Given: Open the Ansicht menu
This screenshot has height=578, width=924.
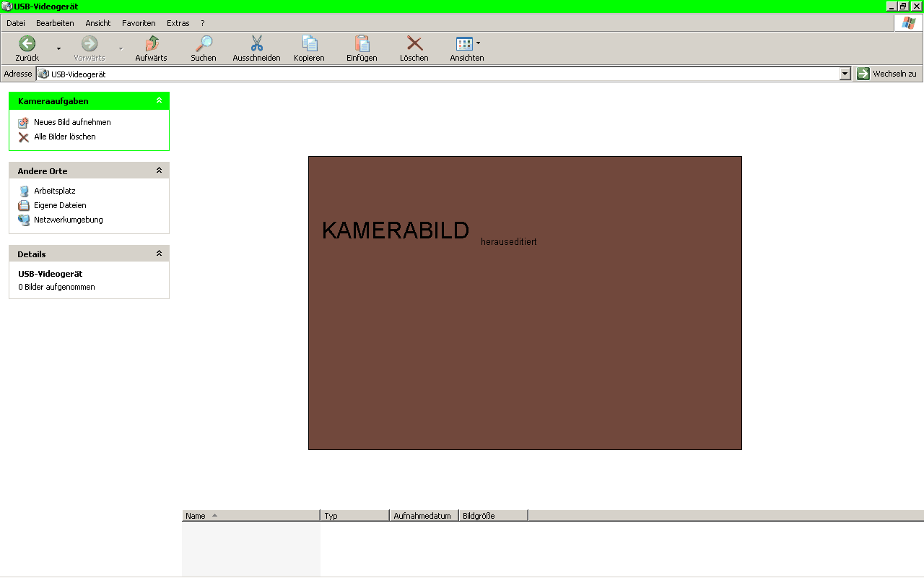Looking at the screenshot, I should (x=98, y=23).
